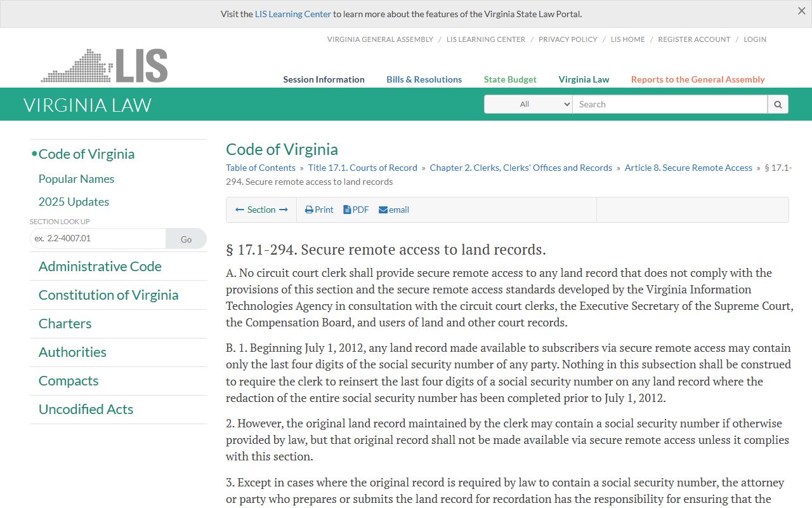The width and height of the screenshot is (812, 508).
Task: Open Administrative Code section
Action: [100, 267]
